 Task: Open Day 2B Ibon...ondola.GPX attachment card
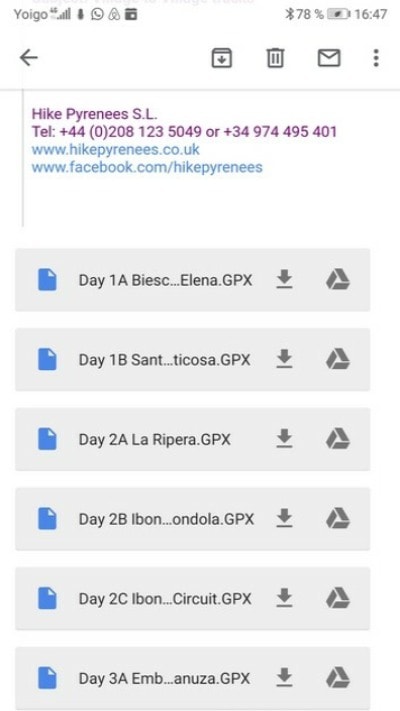pos(193,519)
